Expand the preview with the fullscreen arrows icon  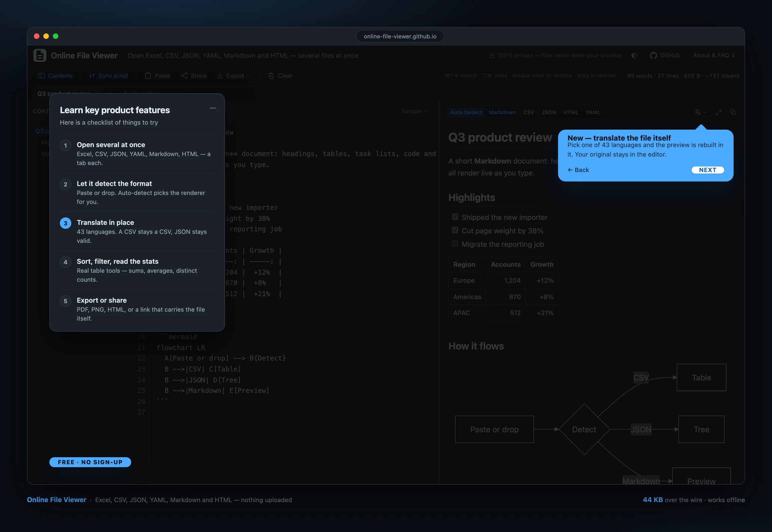[x=719, y=112]
